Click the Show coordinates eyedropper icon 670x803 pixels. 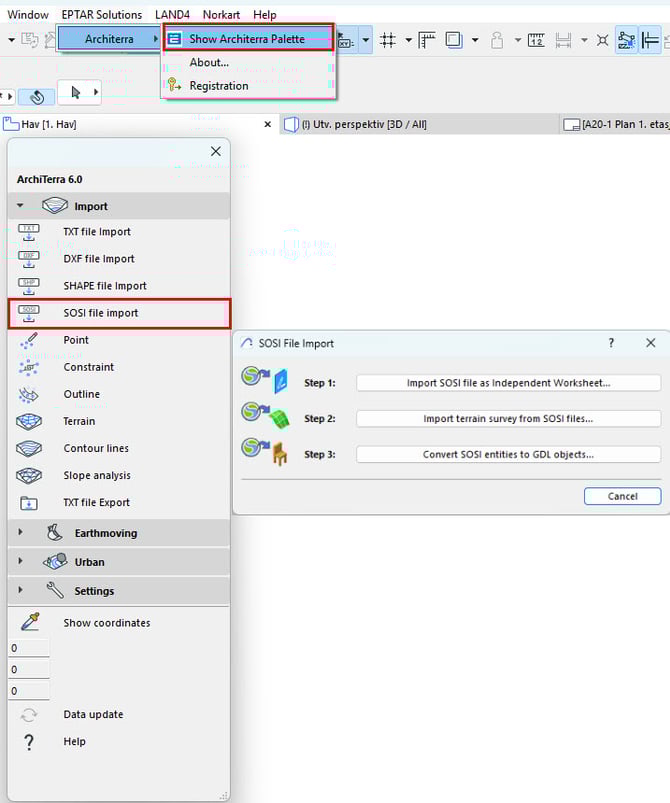click(x=29, y=623)
